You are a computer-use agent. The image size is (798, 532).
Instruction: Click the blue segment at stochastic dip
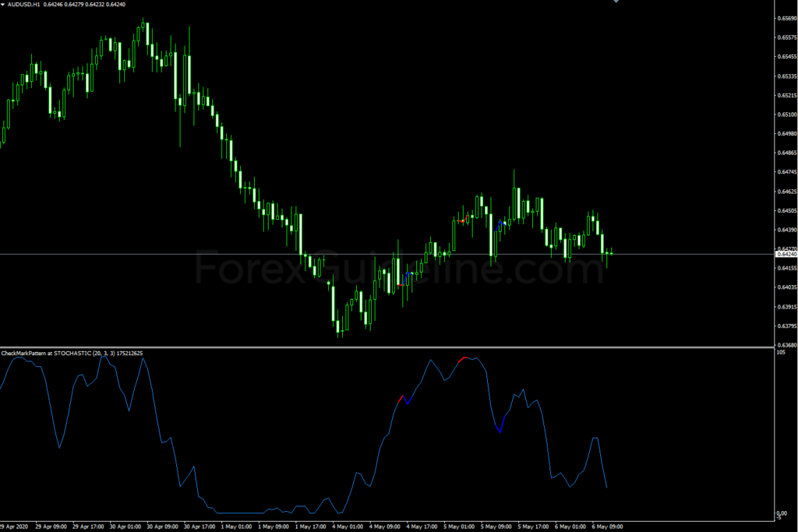click(500, 425)
